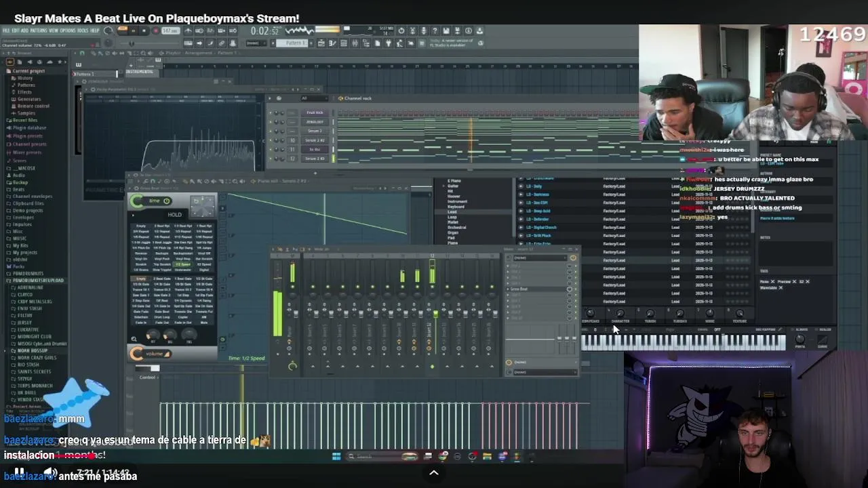Show the Mixer window icon
Image resolution: width=868 pixels, height=488 pixels.
click(x=355, y=43)
